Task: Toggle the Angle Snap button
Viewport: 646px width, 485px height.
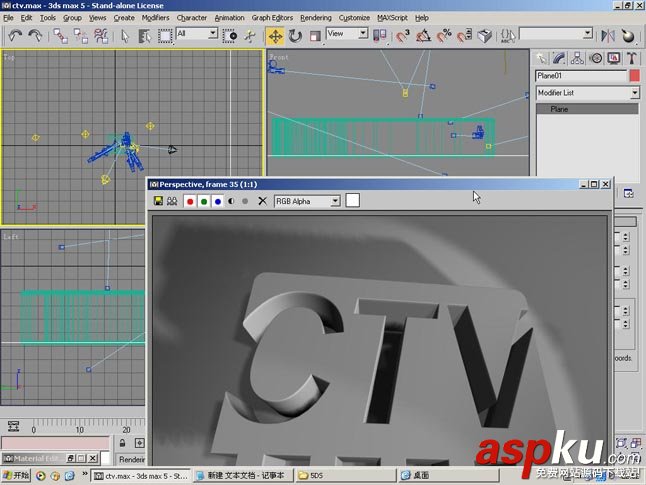Action: click(423, 36)
